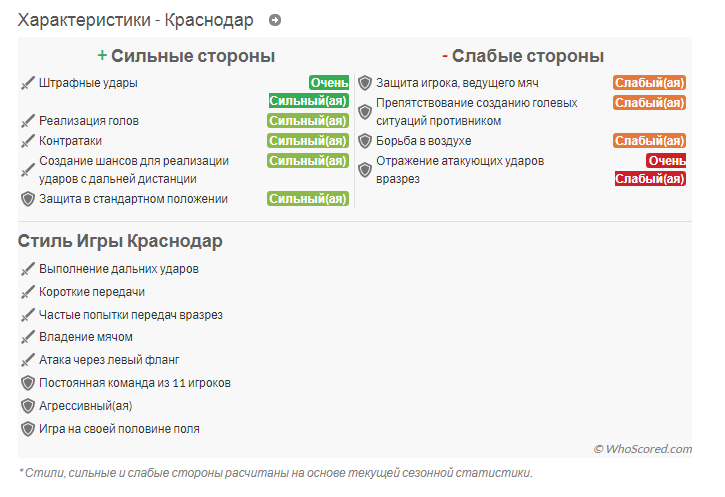Click the sword icon beside Реализация голов

[x=28, y=121]
